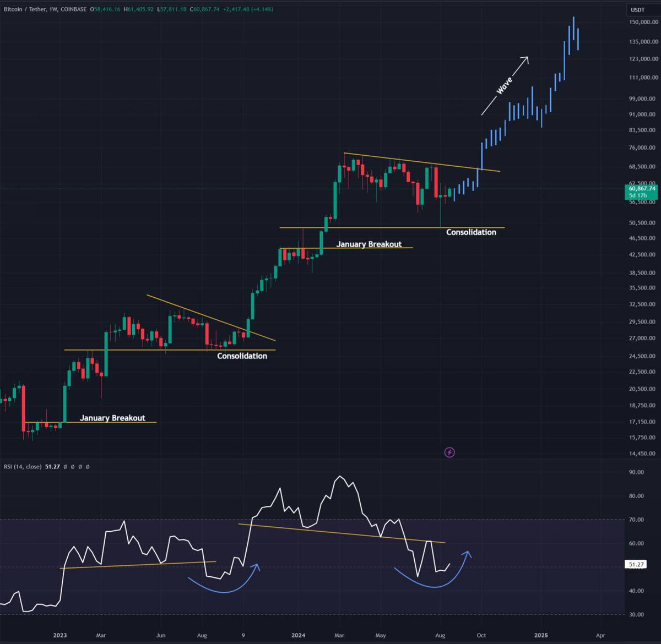Click the 50,500.00 price axis label
Viewport: 661px width, 644px height.
(x=643, y=223)
